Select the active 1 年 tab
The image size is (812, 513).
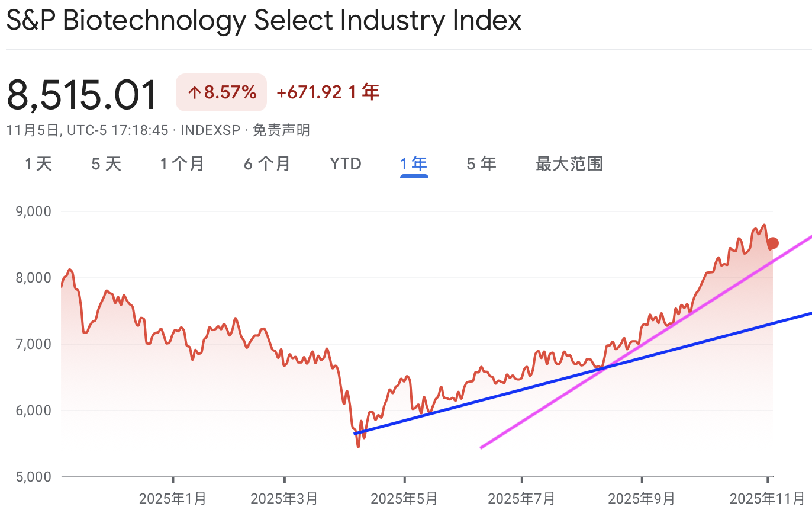(x=414, y=164)
